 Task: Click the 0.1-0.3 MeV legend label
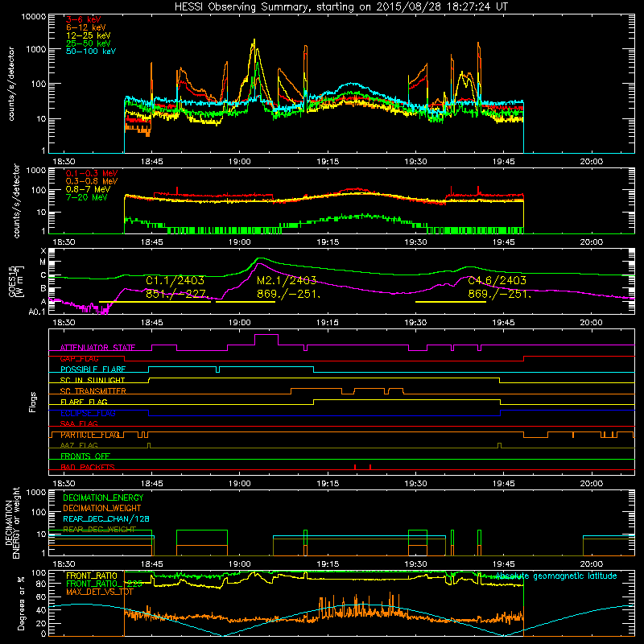pyautogui.click(x=92, y=173)
